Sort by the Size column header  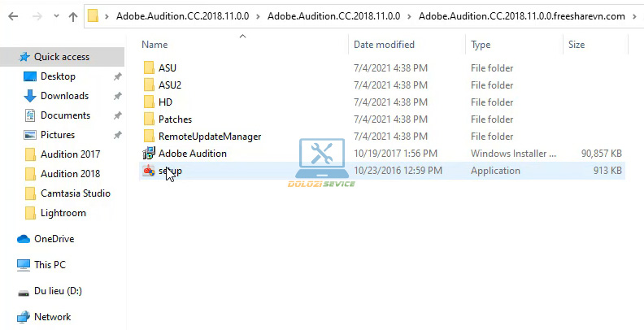pyautogui.click(x=577, y=45)
